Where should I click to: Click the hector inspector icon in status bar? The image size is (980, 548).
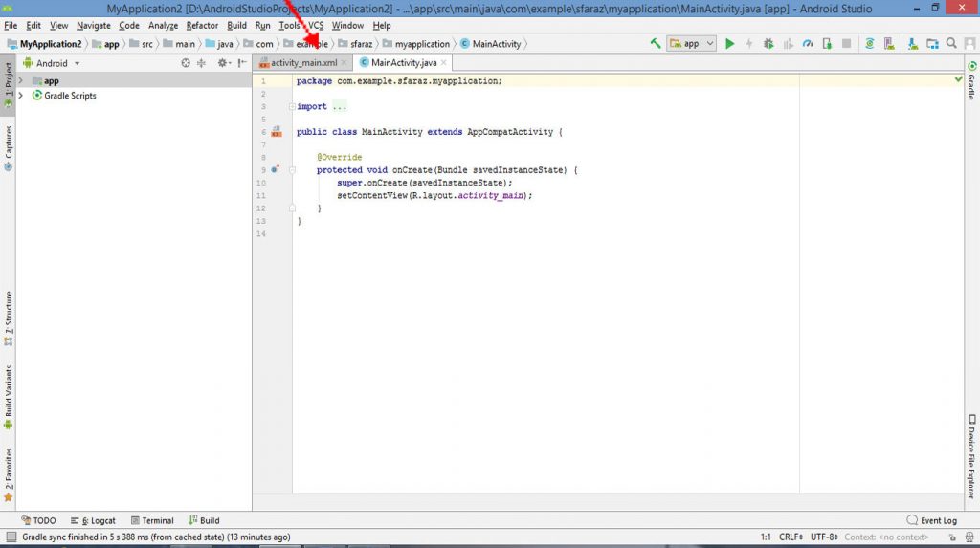969,537
